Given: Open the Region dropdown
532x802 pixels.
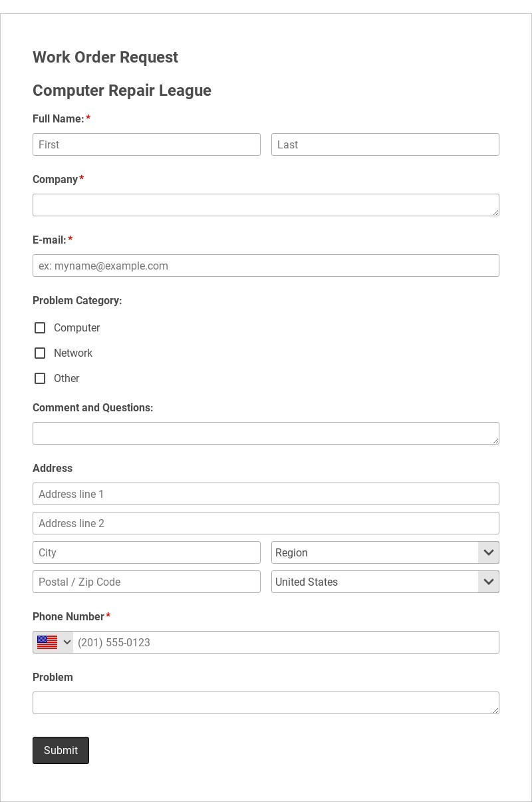Looking at the screenshot, I should tap(385, 552).
